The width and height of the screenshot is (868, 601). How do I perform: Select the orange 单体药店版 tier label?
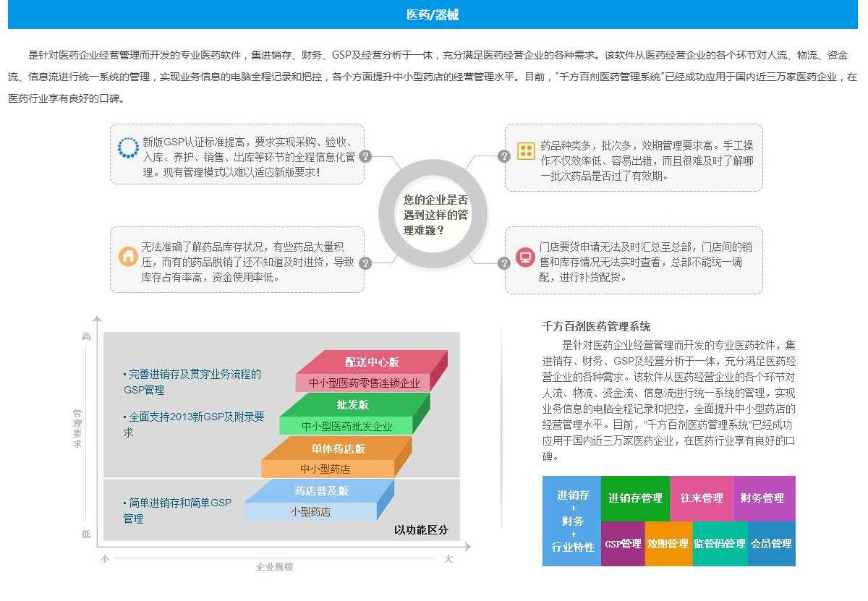click(339, 448)
